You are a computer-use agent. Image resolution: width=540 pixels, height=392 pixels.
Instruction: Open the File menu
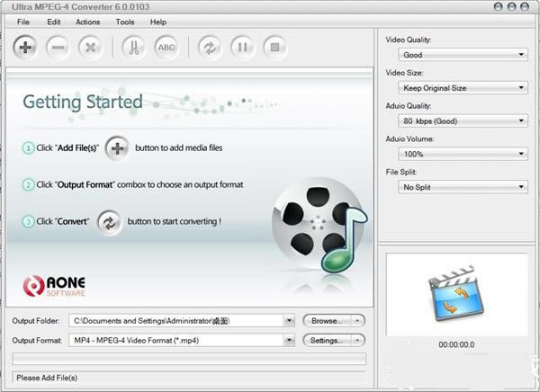click(22, 21)
